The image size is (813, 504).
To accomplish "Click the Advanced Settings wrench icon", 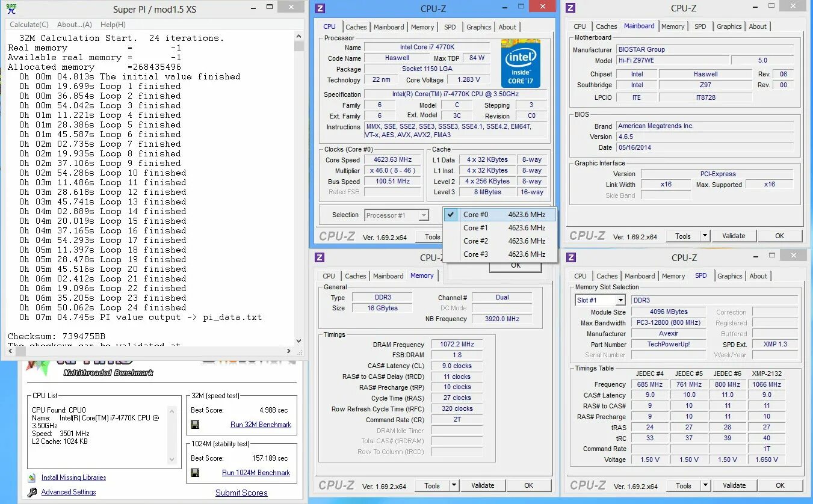I will pos(32,493).
